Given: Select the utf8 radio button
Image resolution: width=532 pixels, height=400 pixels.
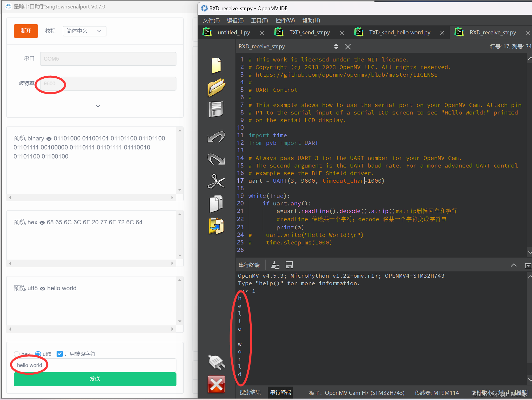Looking at the screenshot, I should (38, 354).
